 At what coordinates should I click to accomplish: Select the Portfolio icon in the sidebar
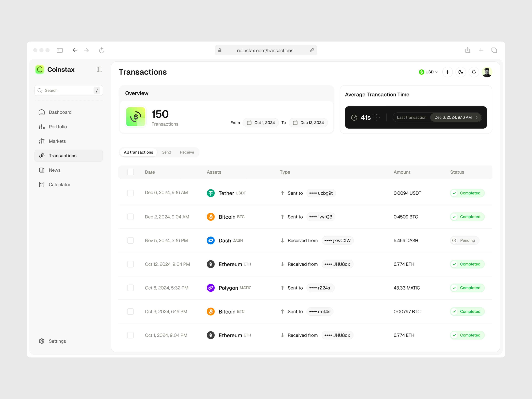[42, 127]
